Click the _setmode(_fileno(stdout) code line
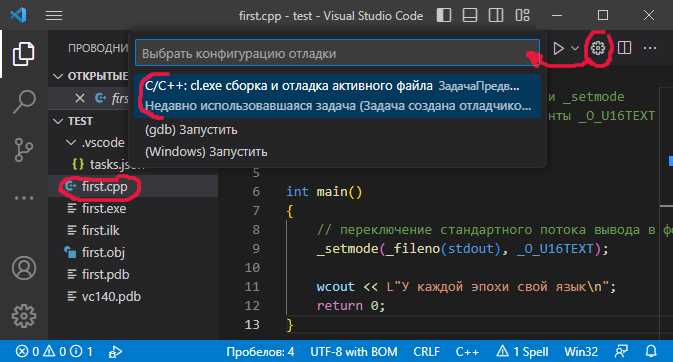The height and width of the screenshot is (362, 673). pyautogui.click(x=462, y=249)
